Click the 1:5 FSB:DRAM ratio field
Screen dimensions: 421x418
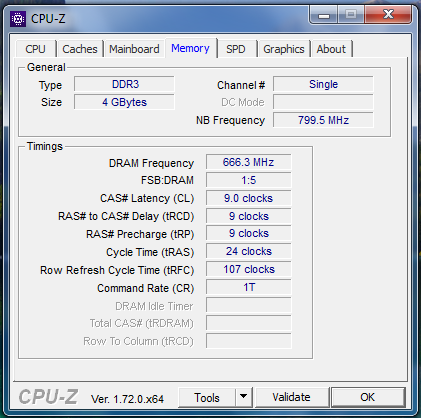point(249,180)
